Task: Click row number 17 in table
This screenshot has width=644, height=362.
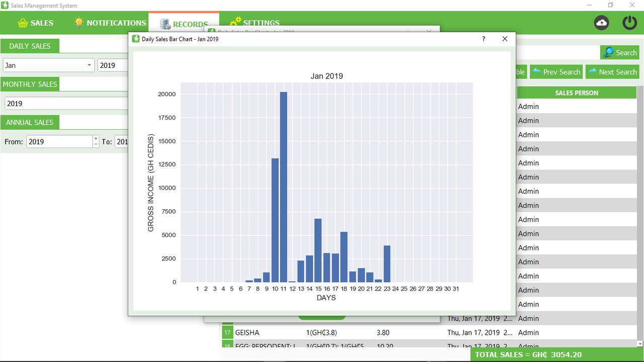Action: point(227,332)
